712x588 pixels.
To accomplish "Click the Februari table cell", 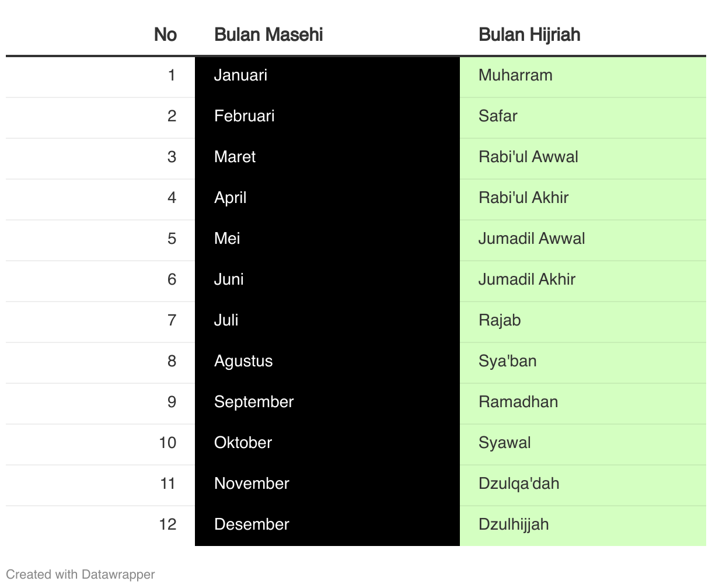I will click(245, 116).
